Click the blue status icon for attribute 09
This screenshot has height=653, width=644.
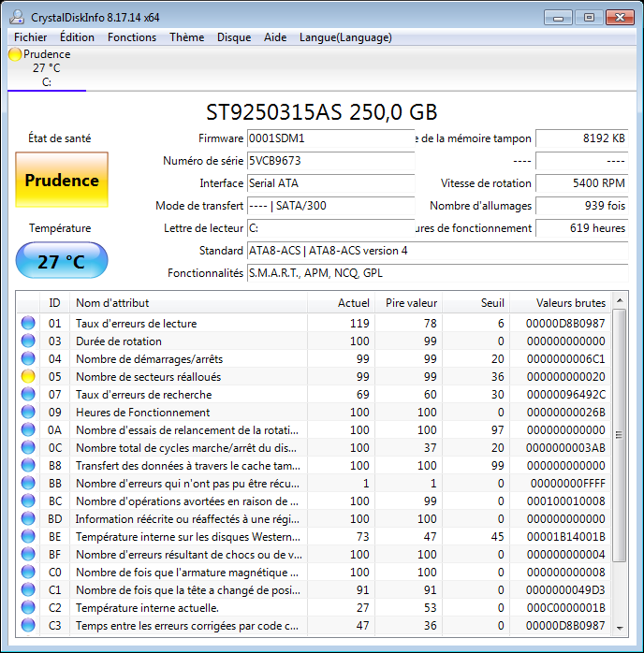tap(28, 413)
